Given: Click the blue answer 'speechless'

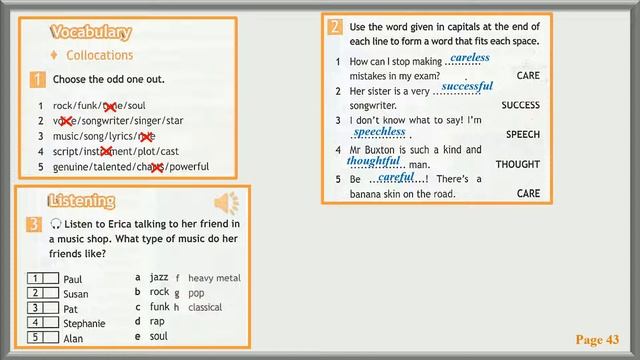Looking at the screenshot, I should [x=380, y=131].
